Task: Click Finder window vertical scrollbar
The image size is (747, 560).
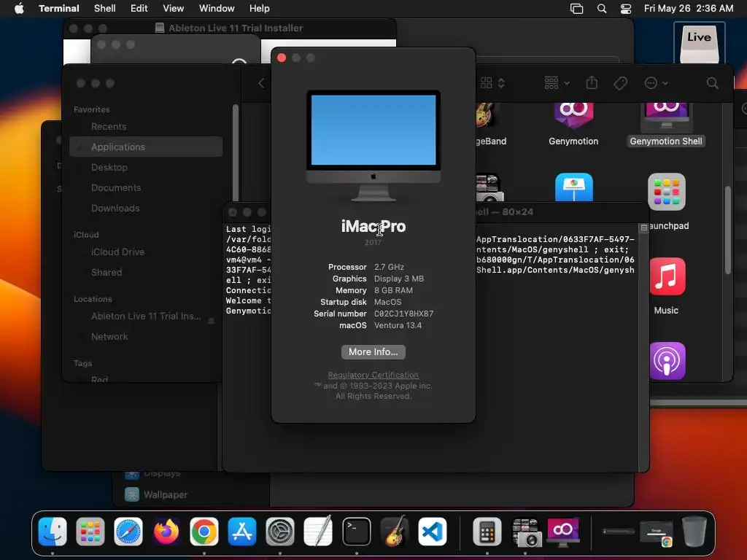Action: [x=727, y=230]
